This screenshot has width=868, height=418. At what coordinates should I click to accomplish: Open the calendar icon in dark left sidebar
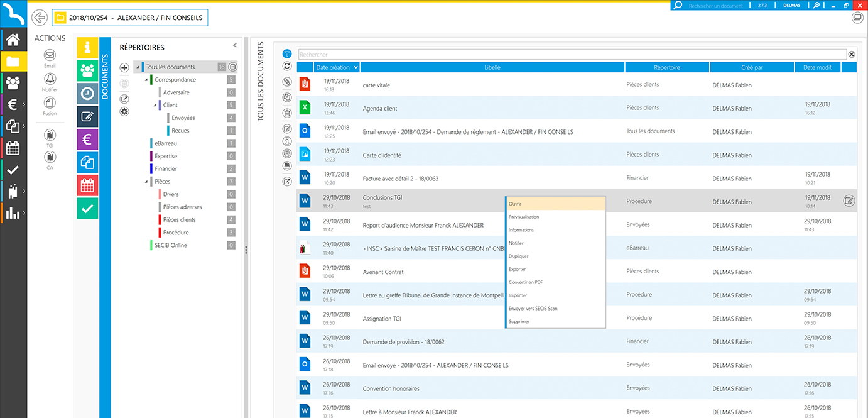[13, 148]
